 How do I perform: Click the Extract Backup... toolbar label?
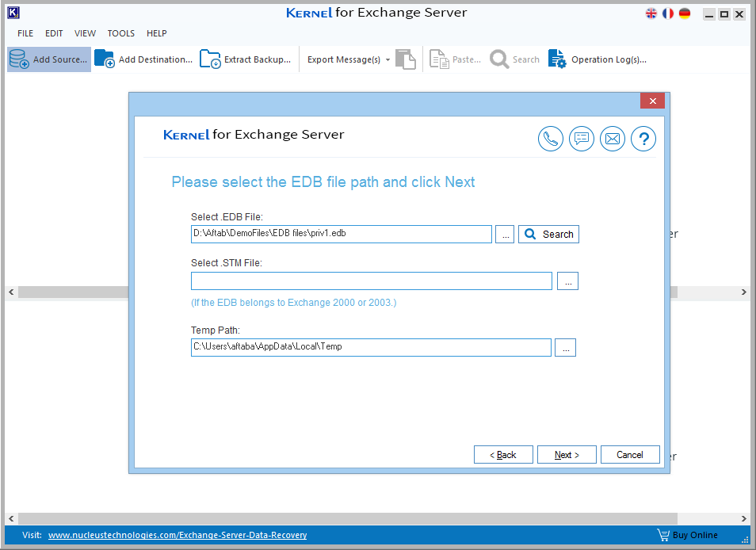point(258,59)
